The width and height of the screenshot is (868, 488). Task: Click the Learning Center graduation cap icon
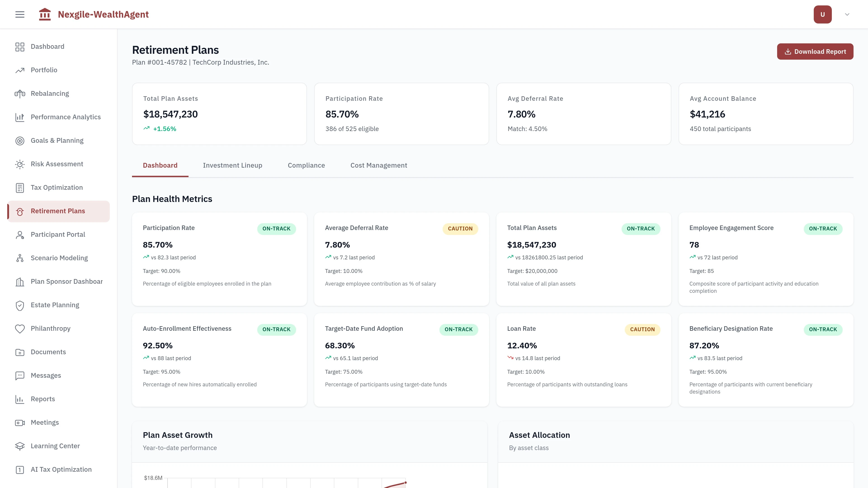tap(20, 446)
